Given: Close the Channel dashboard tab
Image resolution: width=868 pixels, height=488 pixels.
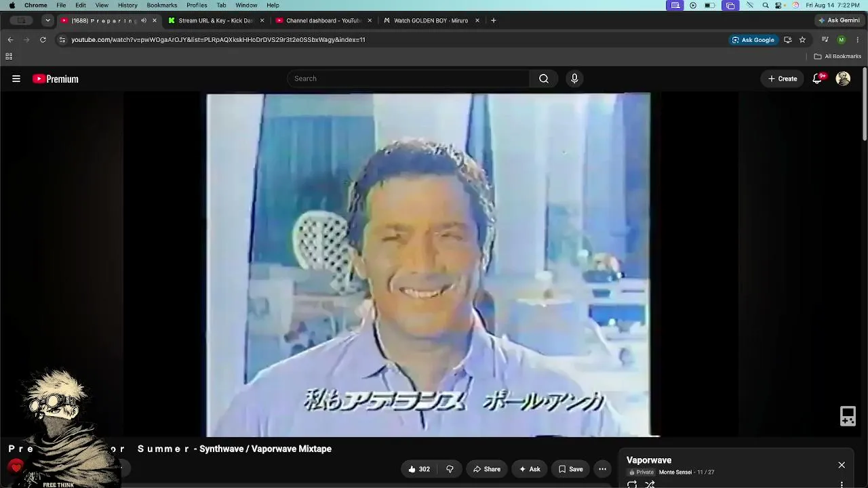Looking at the screenshot, I should tap(370, 20).
